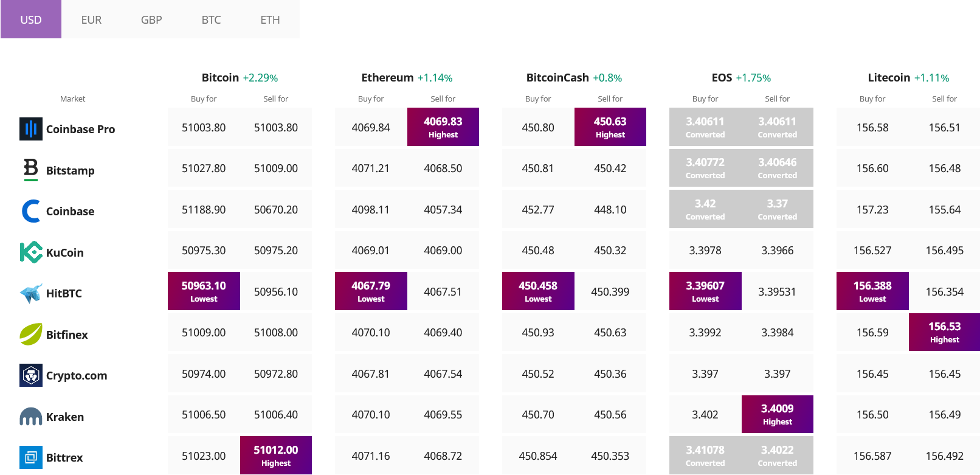Click the Kraken logo icon

[31, 417]
